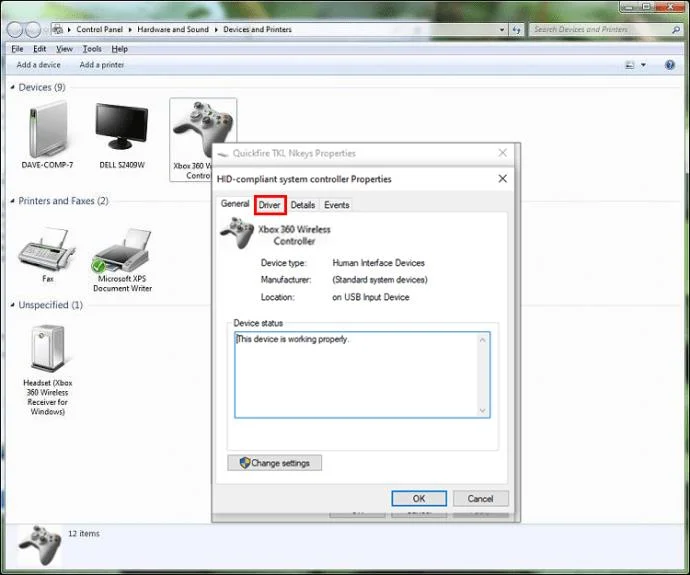Click Hardware and Sound in the breadcrumb
This screenshot has width=690, height=575.
[x=173, y=29]
